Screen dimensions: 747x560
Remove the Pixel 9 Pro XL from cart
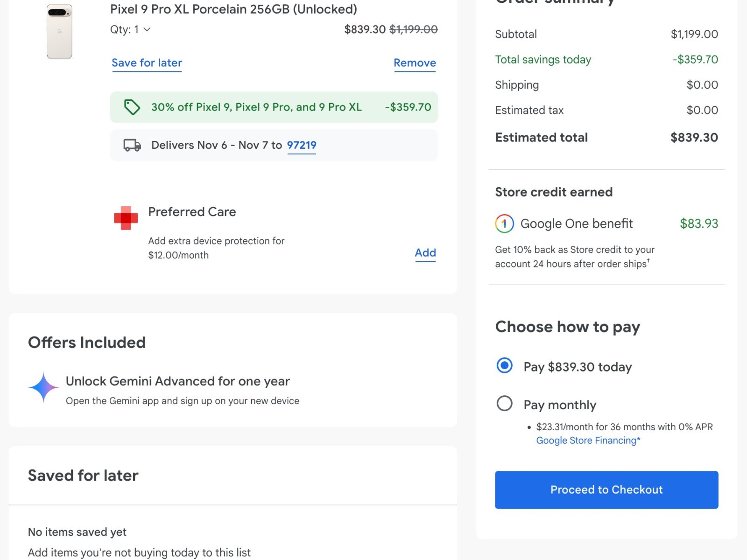click(x=415, y=63)
